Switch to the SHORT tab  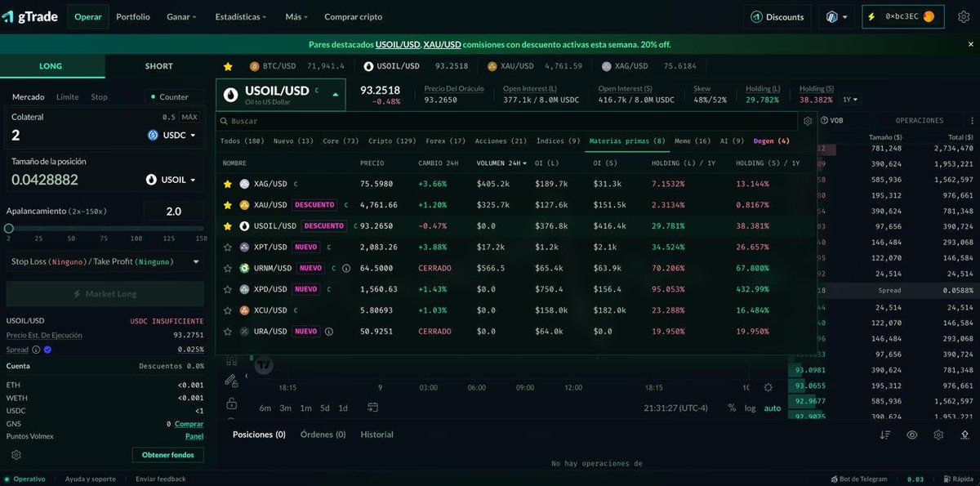[158, 66]
